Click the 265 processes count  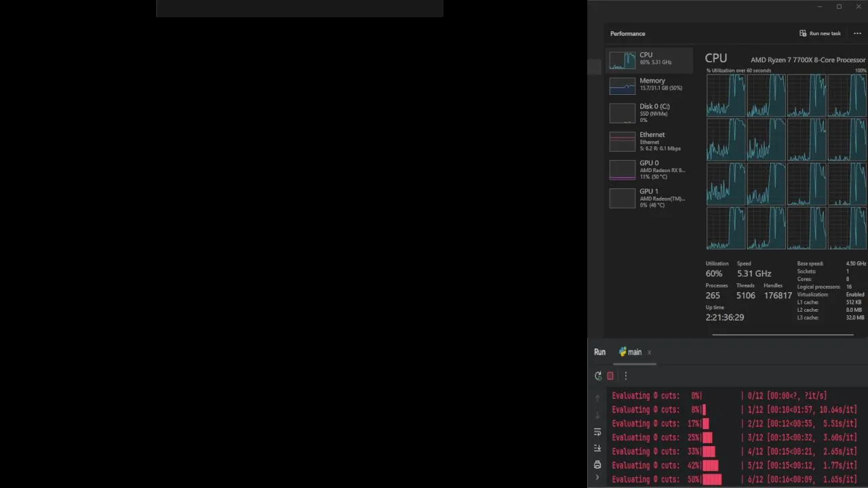[x=713, y=296]
